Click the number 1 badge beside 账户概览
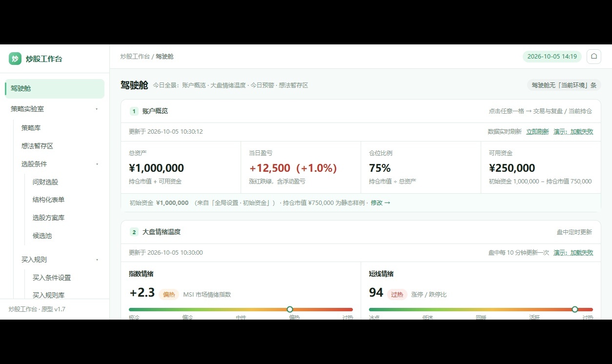 pyautogui.click(x=134, y=111)
